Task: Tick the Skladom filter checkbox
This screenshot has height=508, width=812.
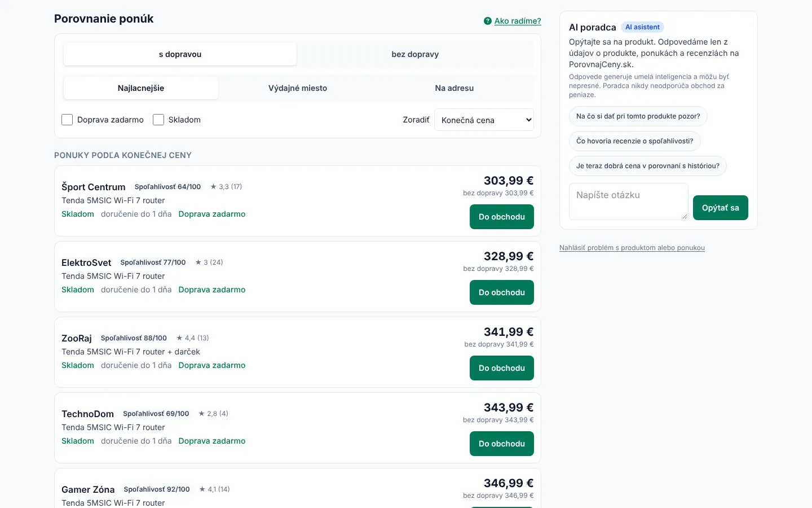Action: [158, 120]
